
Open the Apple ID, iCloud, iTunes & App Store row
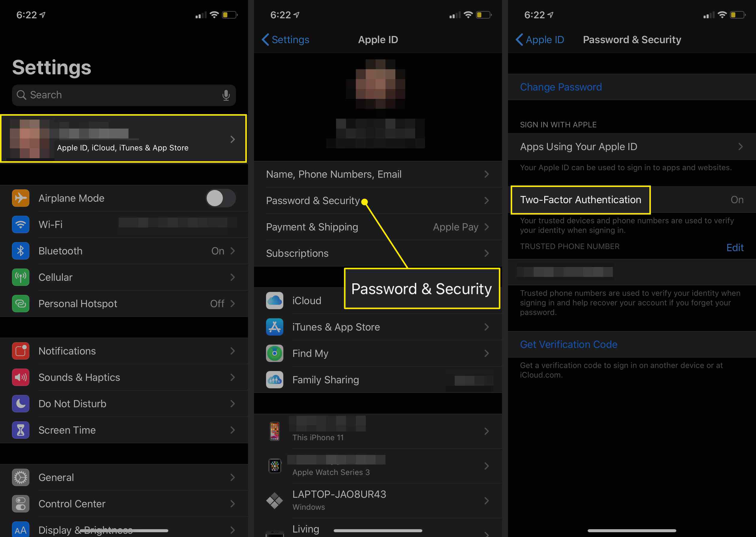tap(124, 138)
